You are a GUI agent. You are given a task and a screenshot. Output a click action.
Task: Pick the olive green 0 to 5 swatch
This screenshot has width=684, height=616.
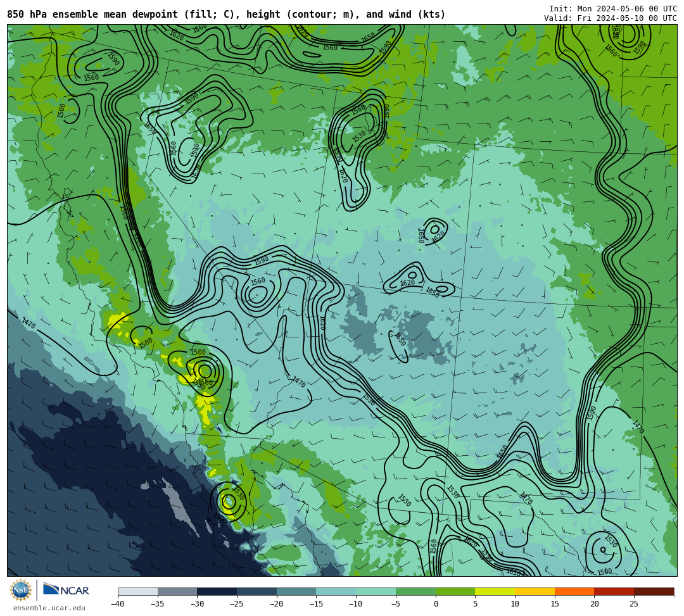[x=455, y=591]
